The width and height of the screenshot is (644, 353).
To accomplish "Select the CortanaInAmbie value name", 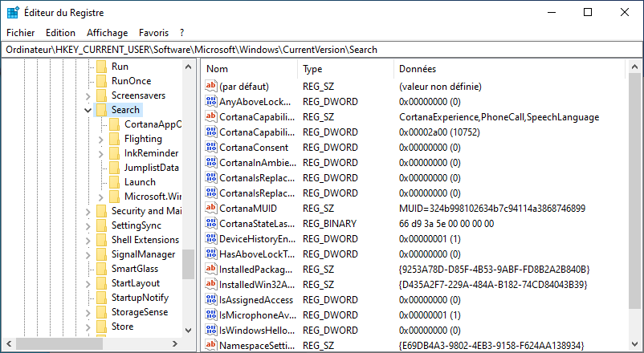I will pyautogui.click(x=258, y=163).
